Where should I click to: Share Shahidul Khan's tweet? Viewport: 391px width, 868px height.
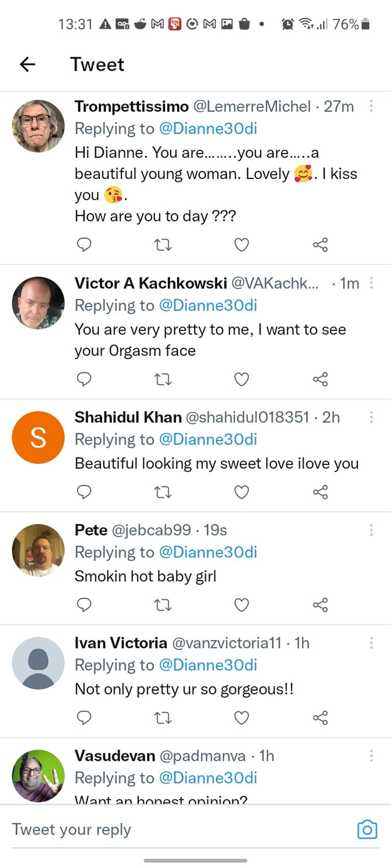point(321,492)
